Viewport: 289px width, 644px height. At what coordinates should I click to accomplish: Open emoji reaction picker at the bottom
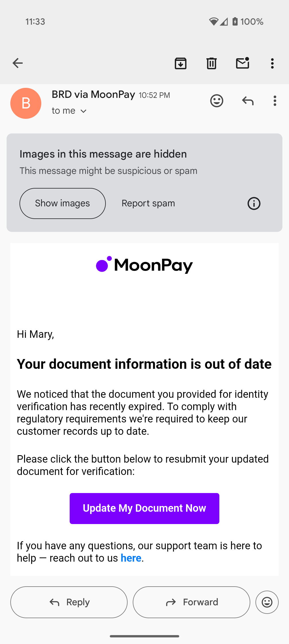tap(267, 602)
